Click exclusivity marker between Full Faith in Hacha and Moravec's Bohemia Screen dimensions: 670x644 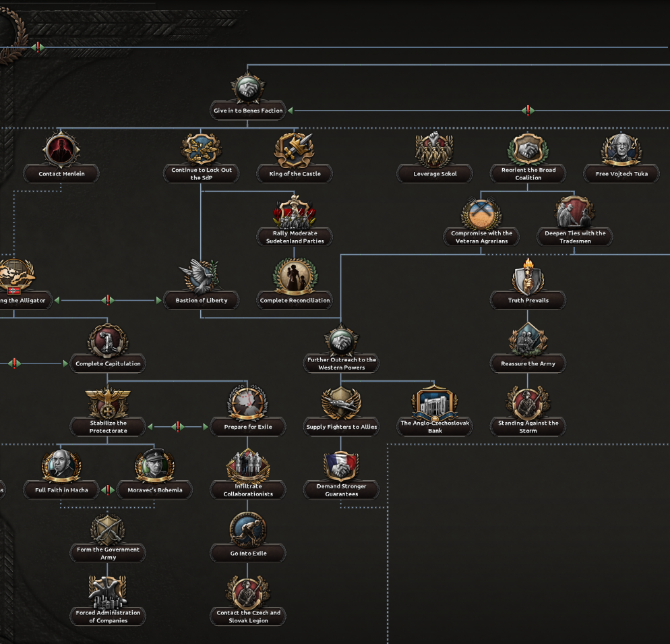click(x=108, y=490)
